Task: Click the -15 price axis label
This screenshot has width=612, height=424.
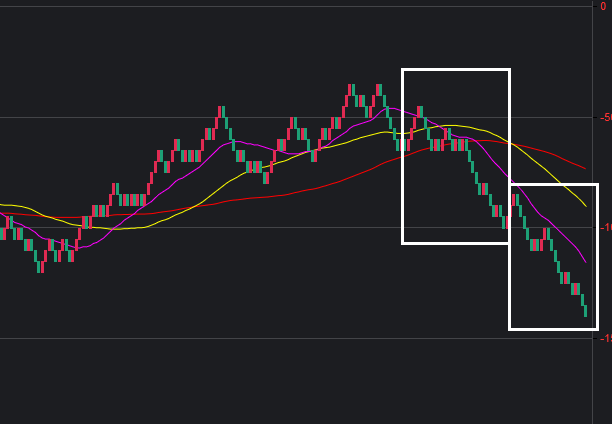Action: tap(605, 338)
